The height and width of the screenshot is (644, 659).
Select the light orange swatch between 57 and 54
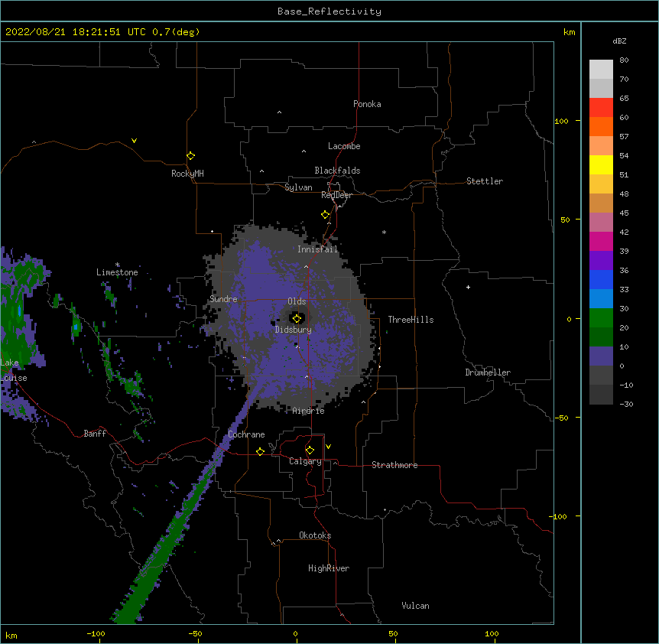tap(601, 146)
